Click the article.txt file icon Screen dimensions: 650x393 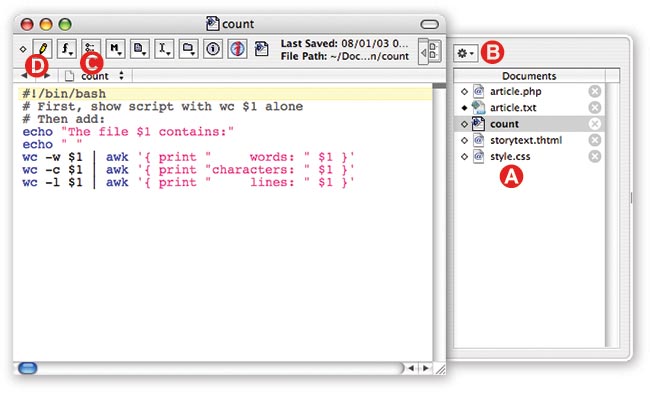click(478, 107)
